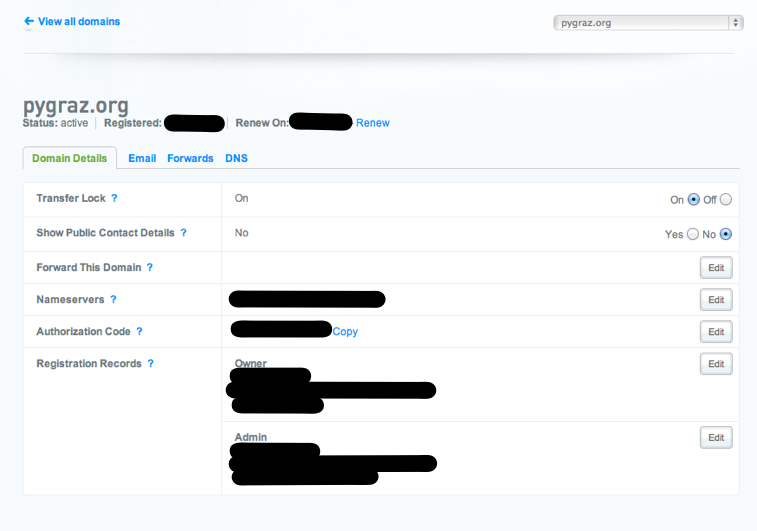This screenshot has height=531, width=757.
Task: Click the Renew On: label
Action: tap(262, 123)
